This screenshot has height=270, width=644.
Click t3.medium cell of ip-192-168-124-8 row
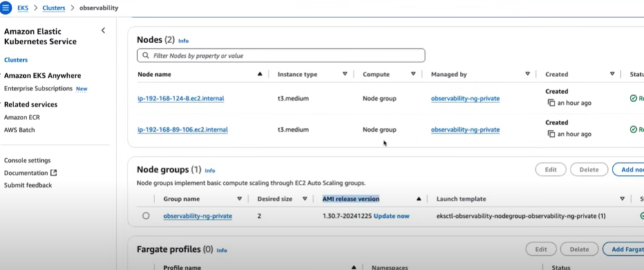(293, 98)
